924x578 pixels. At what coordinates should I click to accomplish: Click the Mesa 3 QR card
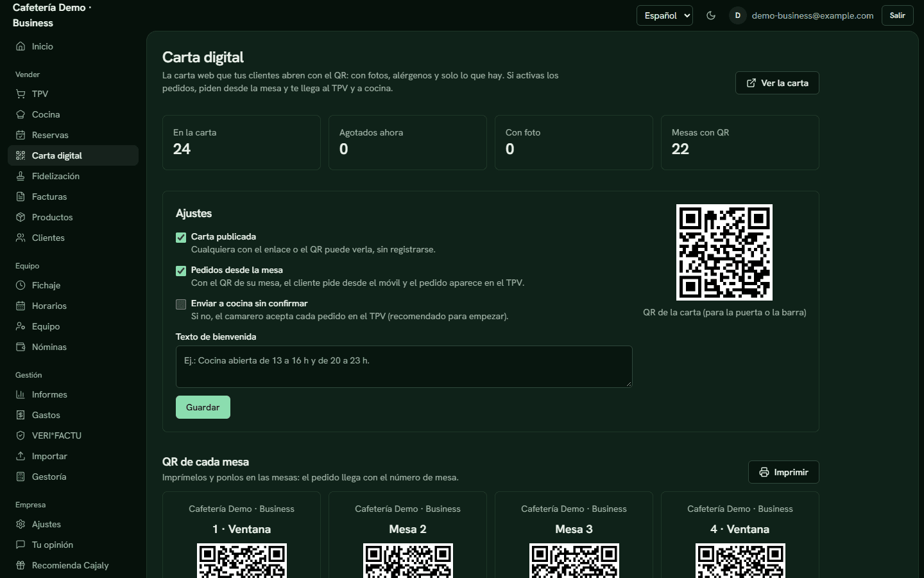click(x=574, y=535)
